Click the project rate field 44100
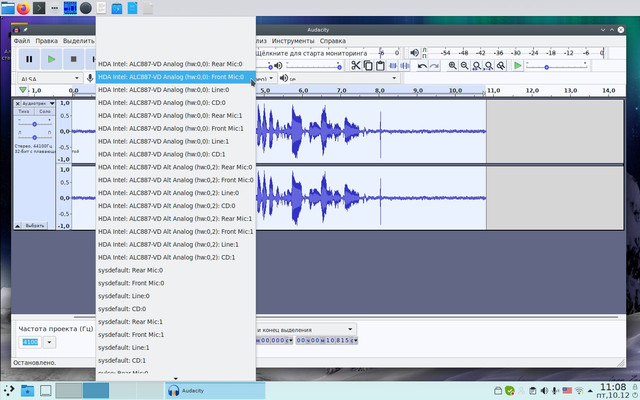640x400 pixels. coord(30,342)
